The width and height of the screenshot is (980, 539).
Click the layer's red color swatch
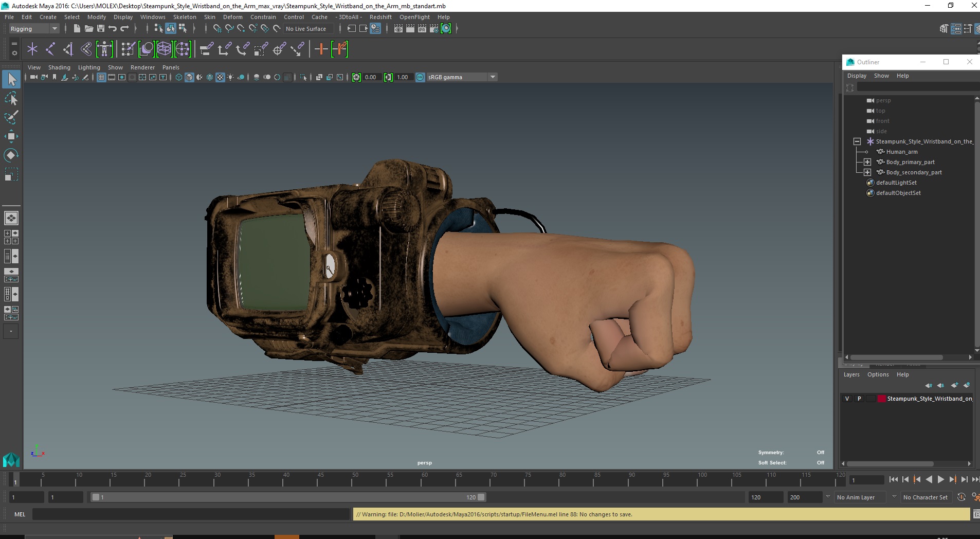click(881, 399)
